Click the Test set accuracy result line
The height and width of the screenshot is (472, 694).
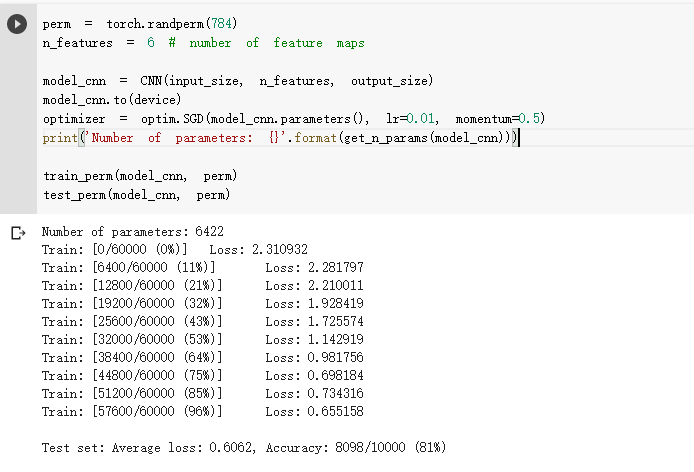(244, 447)
